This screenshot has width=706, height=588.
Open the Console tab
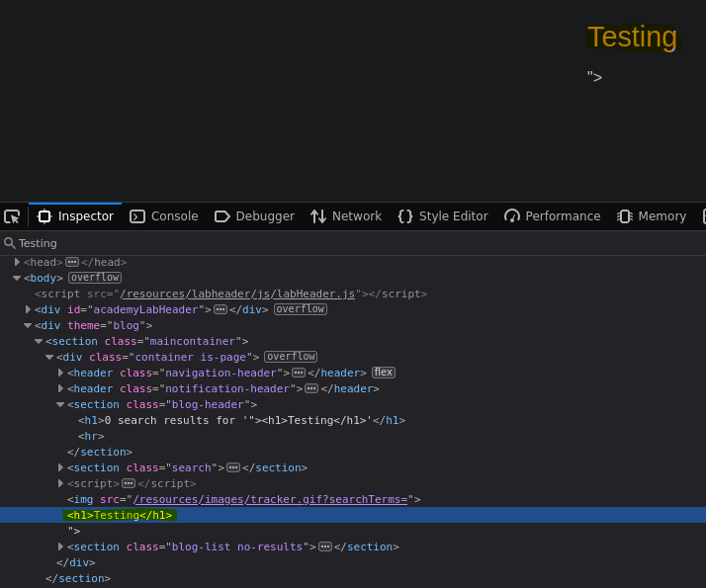[164, 216]
